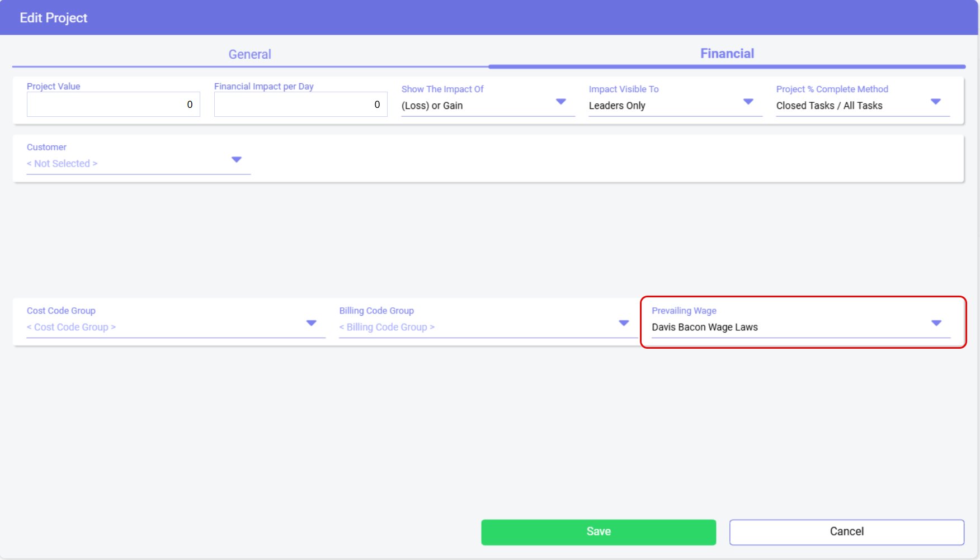980x560 pixels.
Task: Expand the Cost Code Group arrow
Action: [312, 323]
